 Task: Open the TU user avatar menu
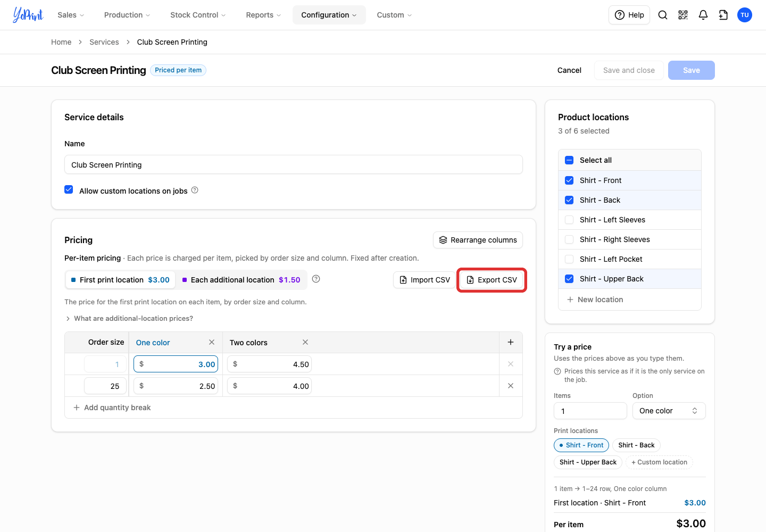click(x=745, y=15)
